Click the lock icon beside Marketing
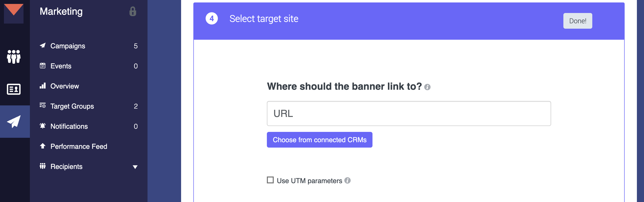 (x=133, y=12)
